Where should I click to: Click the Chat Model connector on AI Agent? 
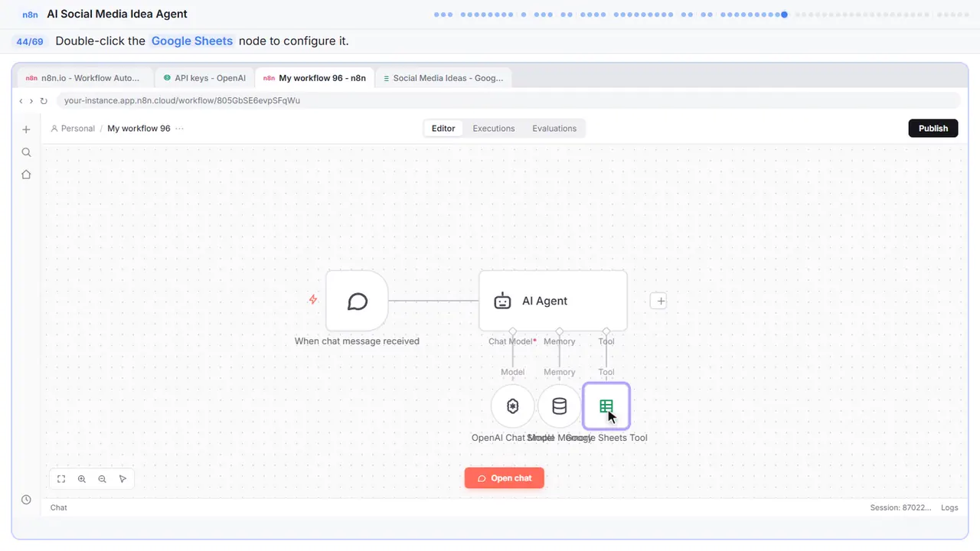click(513, 331)
